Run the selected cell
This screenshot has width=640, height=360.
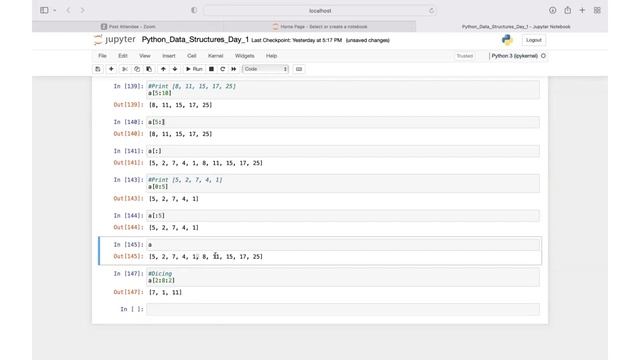pos(194,69)
